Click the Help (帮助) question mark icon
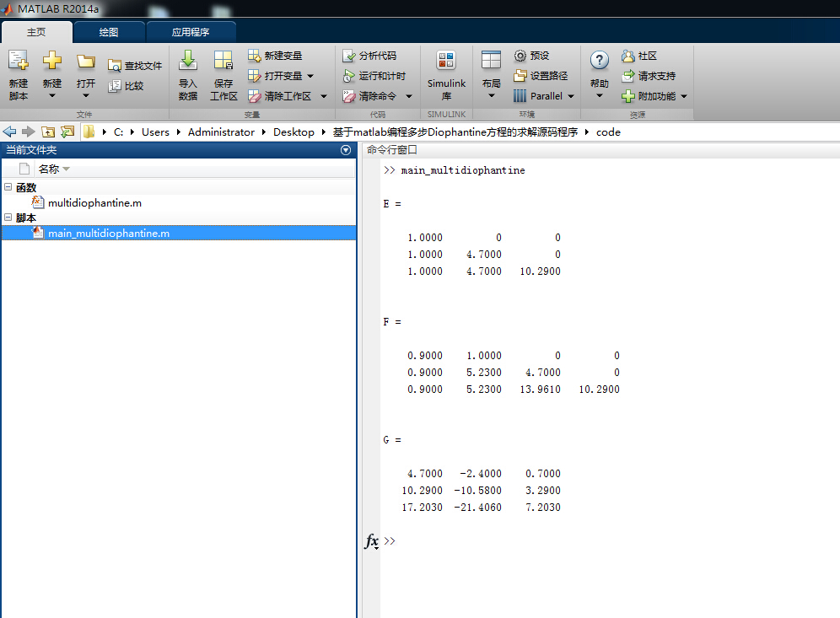The width and height of the screenshot is (840, 618). click(600, 61)
